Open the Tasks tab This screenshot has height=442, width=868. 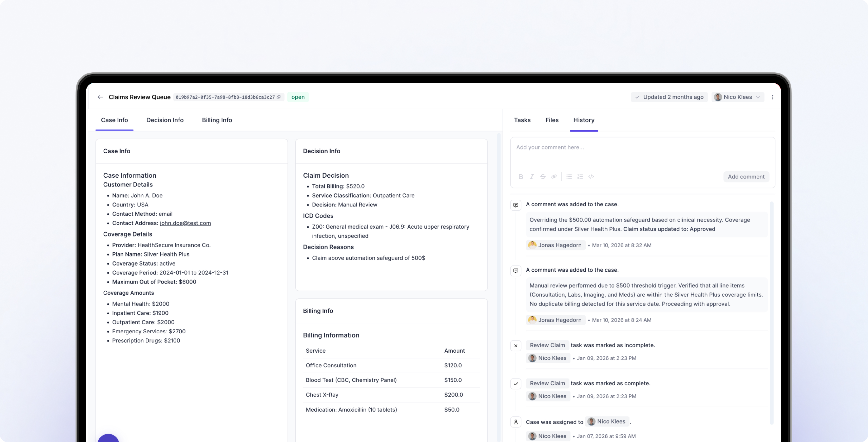coord(522,120)
